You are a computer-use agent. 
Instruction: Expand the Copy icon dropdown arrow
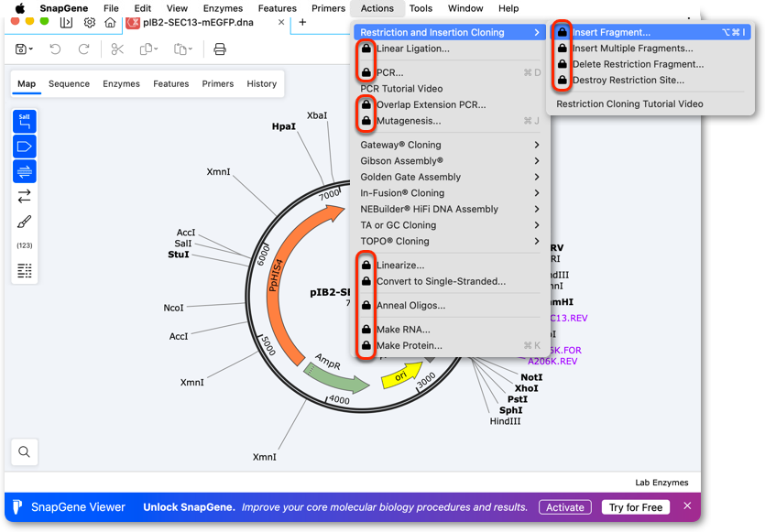[x=156, y=49]
